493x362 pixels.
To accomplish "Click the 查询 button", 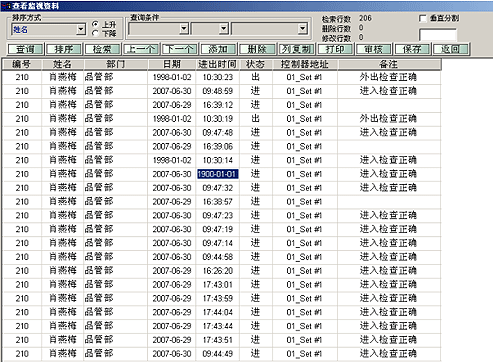I will pos(25,49).
